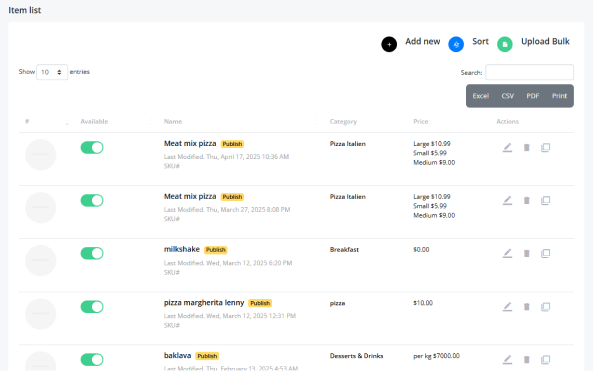
Task: Duplicate the pizza margherita lenny item
Action: point(545,307)
